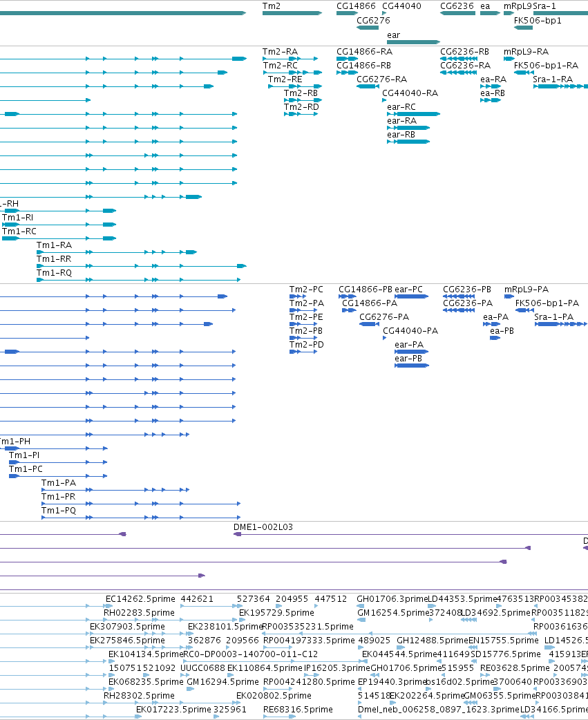
Task: Click protein Tm1-PR
Action: (58, 497)
